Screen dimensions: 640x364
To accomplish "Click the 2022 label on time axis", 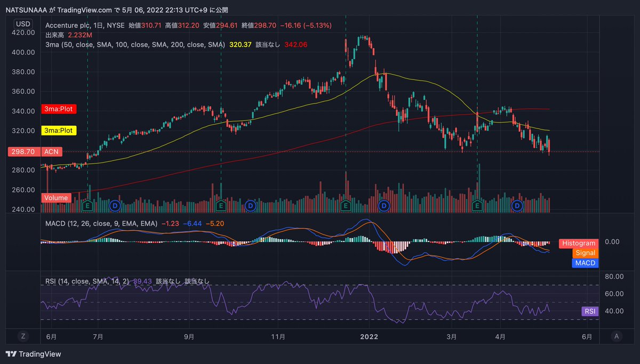I will (x=369, y=336).
